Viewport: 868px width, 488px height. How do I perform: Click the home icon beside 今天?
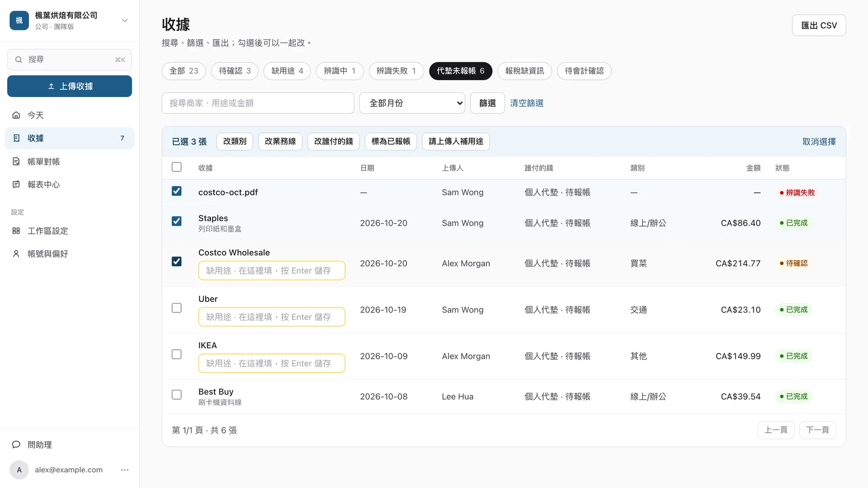tap(16, 115)
